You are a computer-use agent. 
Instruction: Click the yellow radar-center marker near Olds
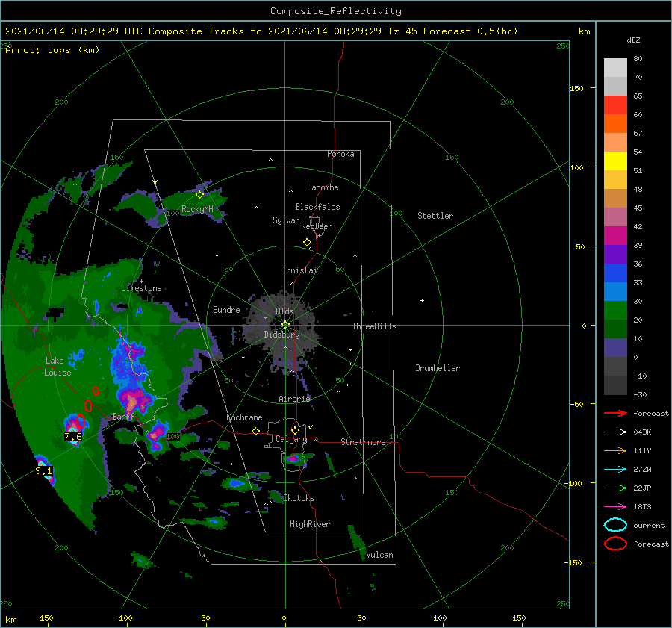(285, 325)
